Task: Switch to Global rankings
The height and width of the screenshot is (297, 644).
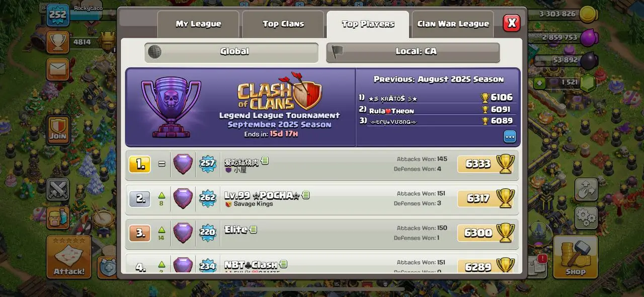Action: [x=231, y=52]
